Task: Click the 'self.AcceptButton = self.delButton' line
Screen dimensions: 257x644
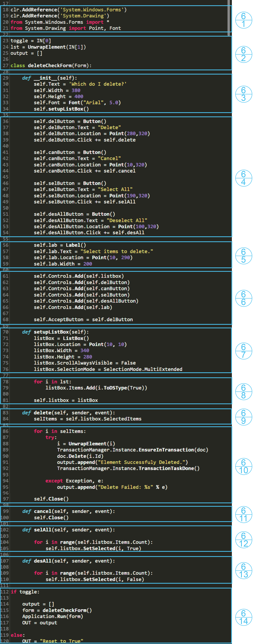Action: [83, 320]
